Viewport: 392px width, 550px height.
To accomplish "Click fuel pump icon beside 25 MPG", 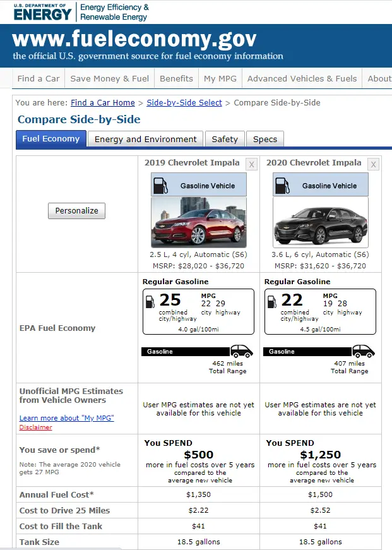I will click(x=150, y=301).
